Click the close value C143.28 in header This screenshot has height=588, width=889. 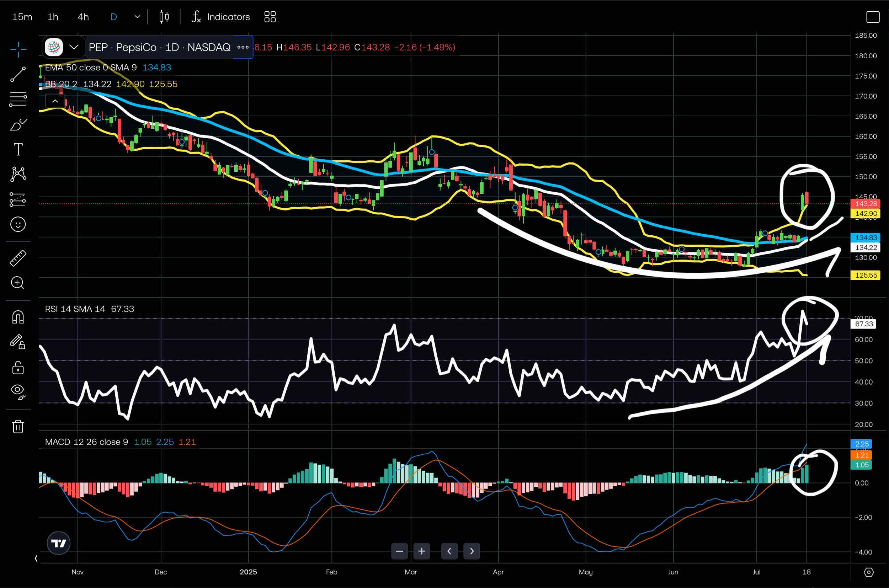tap(372, 47)
